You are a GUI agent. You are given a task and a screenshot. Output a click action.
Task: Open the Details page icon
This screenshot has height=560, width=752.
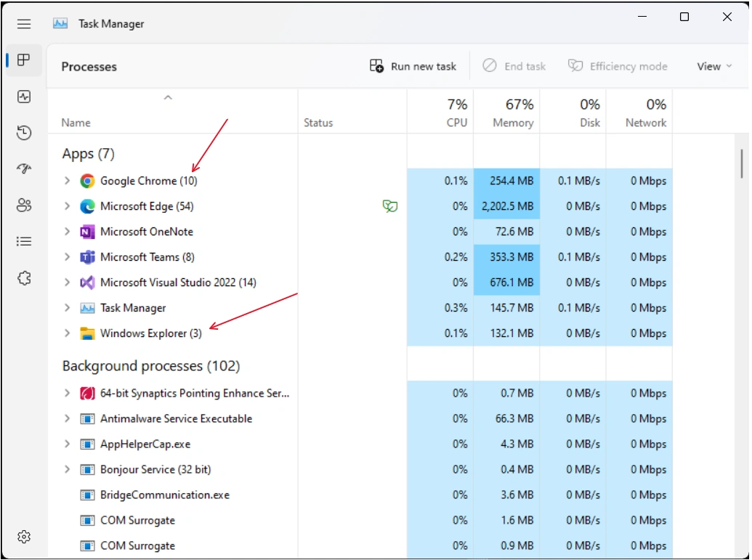23,241
